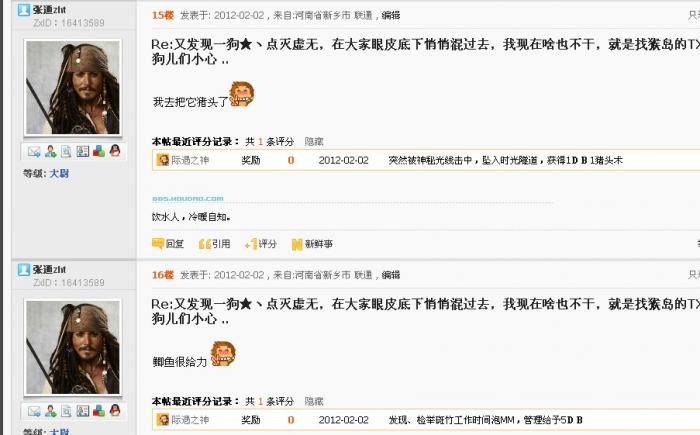Share post 15 via 新鲜事
This screenshot has height=435, width=700.
(312, 244)
